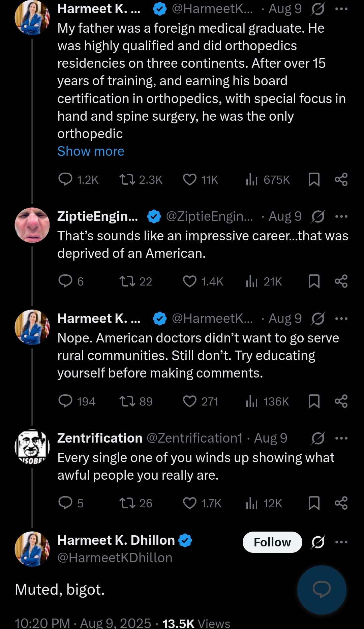This screenshot has width=364, height=629.
Task: Open more options next to Follow button
Action: pyautogui.click(x=341, y=542)
